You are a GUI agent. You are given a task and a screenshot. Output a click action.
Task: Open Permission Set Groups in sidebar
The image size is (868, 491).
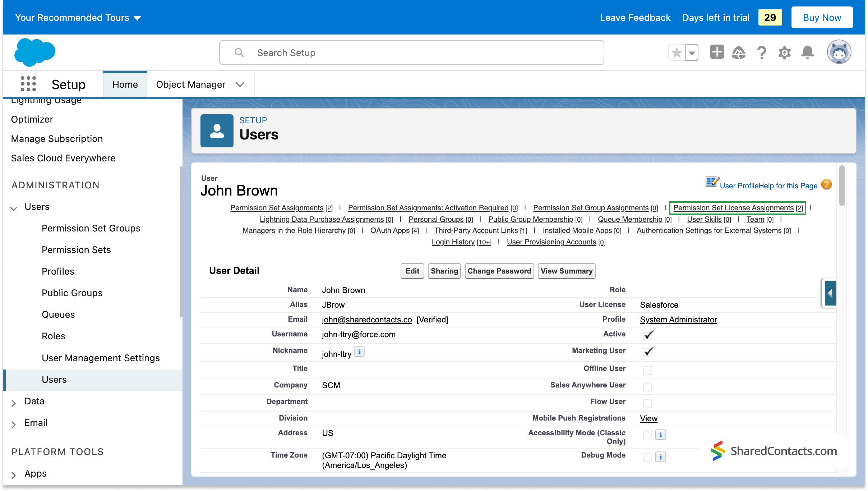click(x=91, y=228)
